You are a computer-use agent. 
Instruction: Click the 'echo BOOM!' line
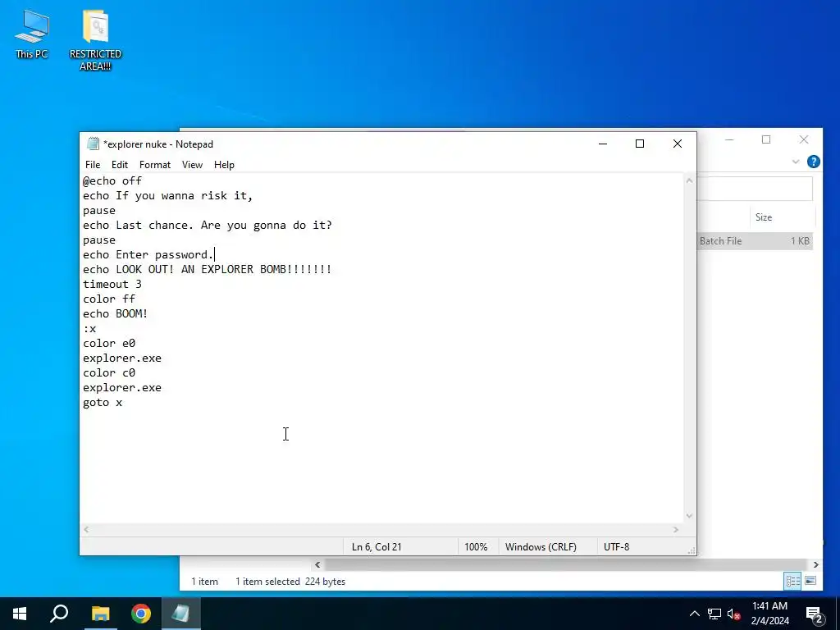pyautogui.click(x=116, y=314)
